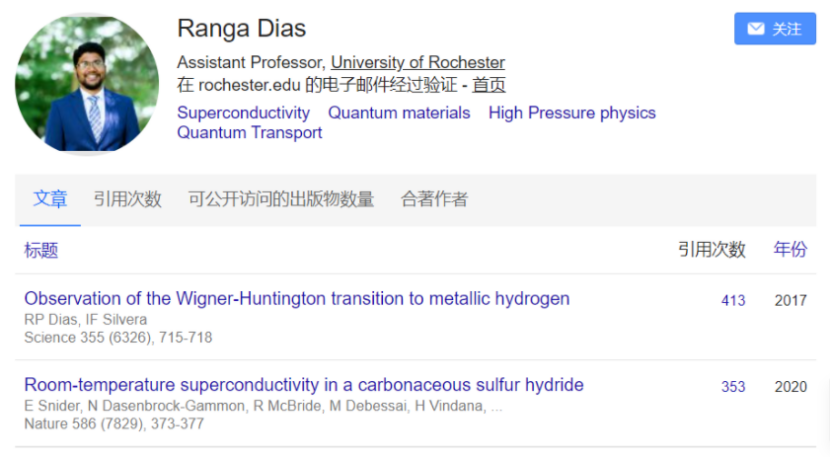The image size is (830, 457).
Task: Visit the 首页 homepage link
Action: pos(489,85)
